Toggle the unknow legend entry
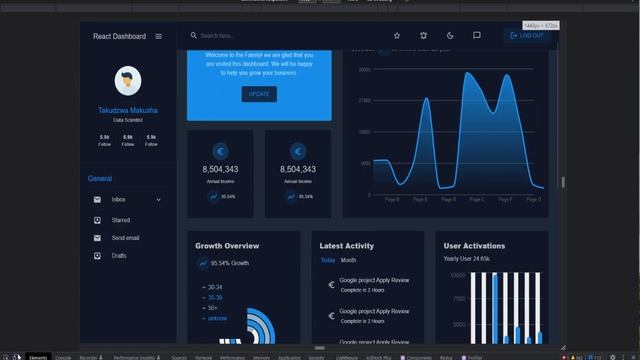 click(x=214, y=318)
